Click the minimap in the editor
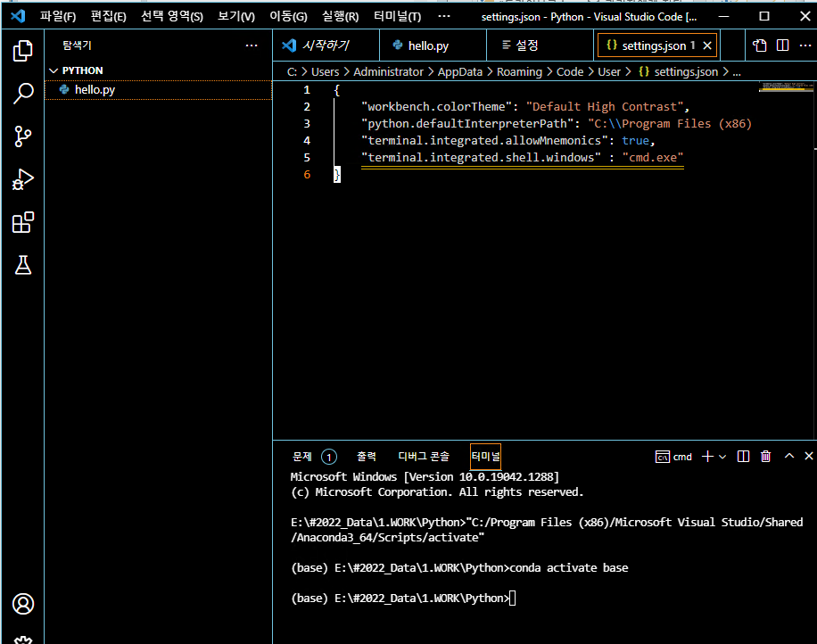Image resolution: width=817 pixels, height=644 pixels. 786,87
